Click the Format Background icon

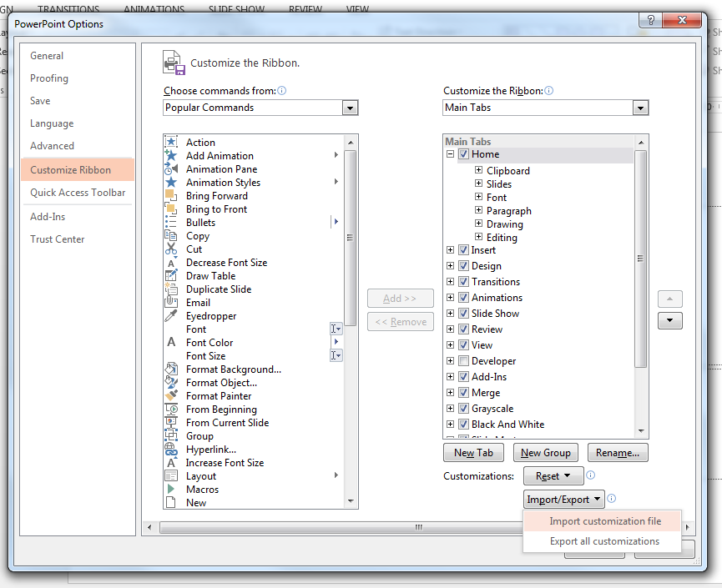coord(171,369)
